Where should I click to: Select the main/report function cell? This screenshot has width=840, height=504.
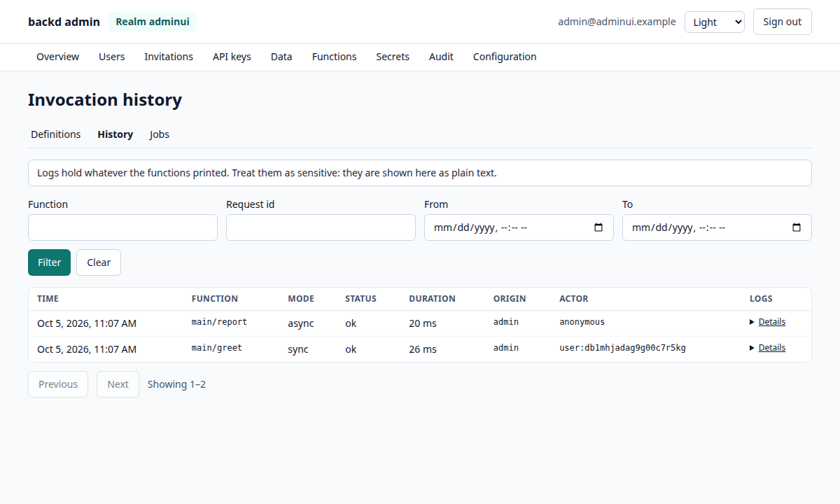(219, 322)
